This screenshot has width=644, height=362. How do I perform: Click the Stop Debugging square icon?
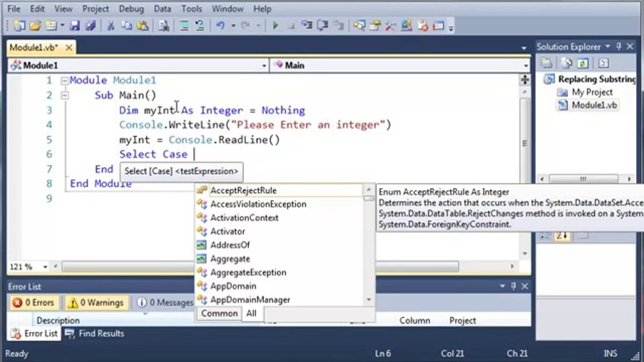point(291,26)
